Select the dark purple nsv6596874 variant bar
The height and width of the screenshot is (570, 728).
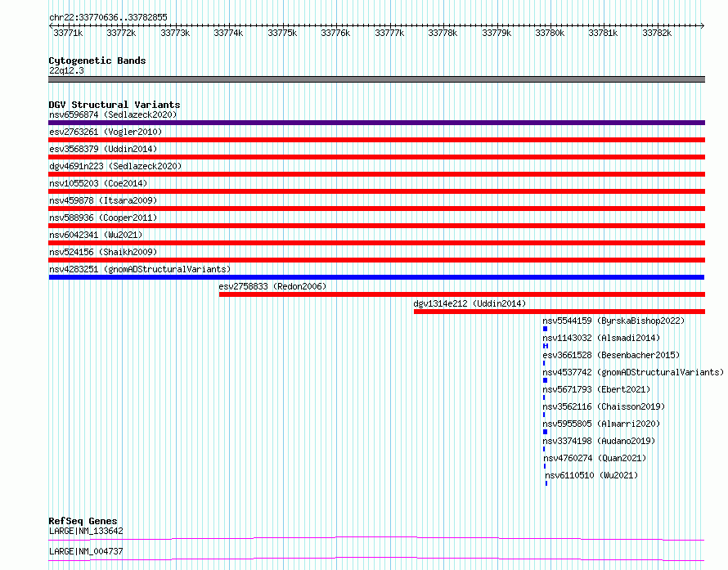click(376, 123)
